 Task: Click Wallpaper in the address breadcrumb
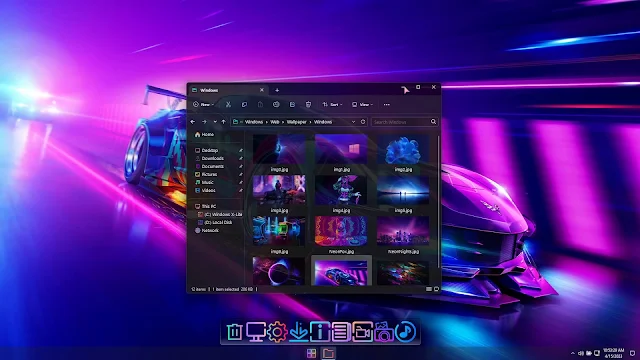click(296, 122)
